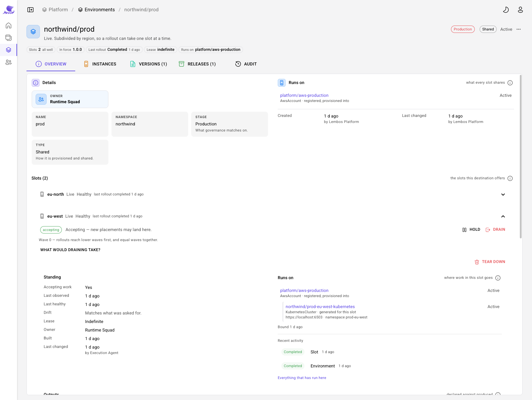Click the 'Runs on platform/aws-production' chip

[x=211, y=50]
